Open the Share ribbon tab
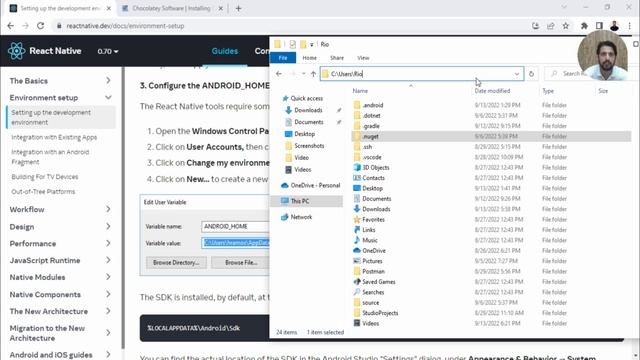 (x=337, y=58)
